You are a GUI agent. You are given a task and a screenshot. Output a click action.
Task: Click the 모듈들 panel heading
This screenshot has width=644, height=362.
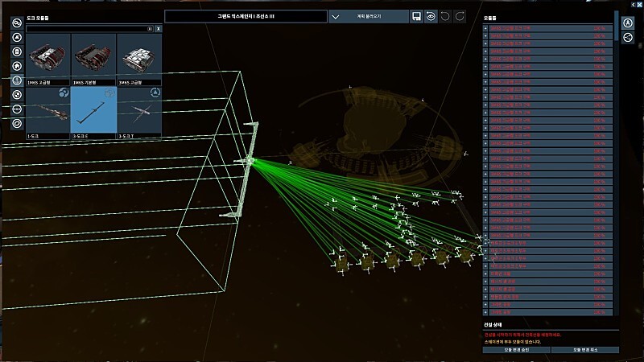(490, 18)
